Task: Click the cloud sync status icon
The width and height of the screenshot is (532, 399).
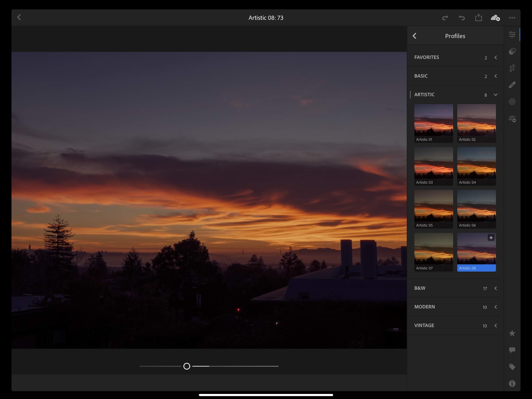Action: point(495,18)
